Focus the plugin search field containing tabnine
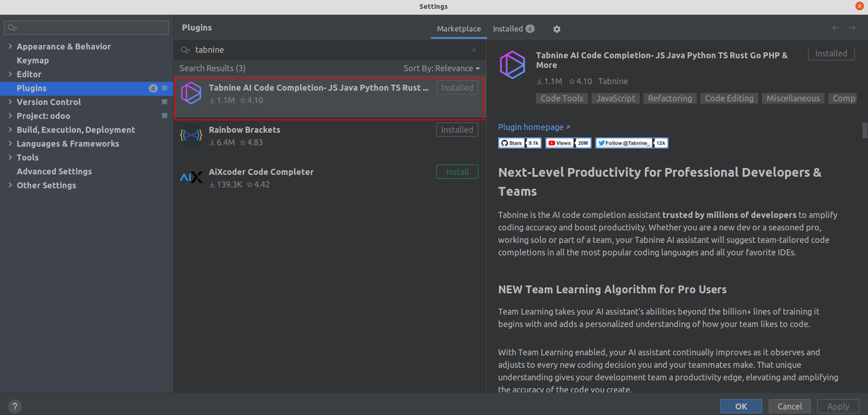 (329, 50)
